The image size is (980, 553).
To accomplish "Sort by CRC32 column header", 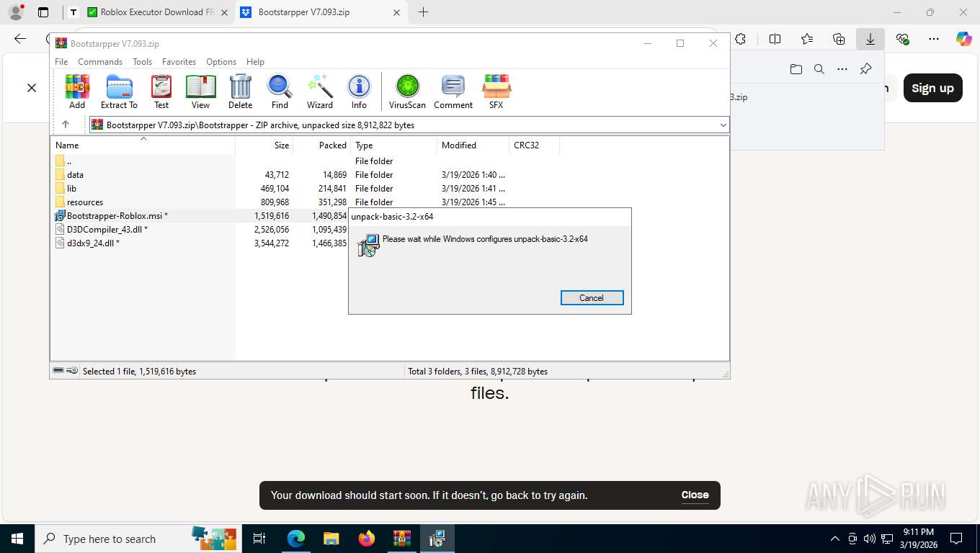I will tap(534, 145).
